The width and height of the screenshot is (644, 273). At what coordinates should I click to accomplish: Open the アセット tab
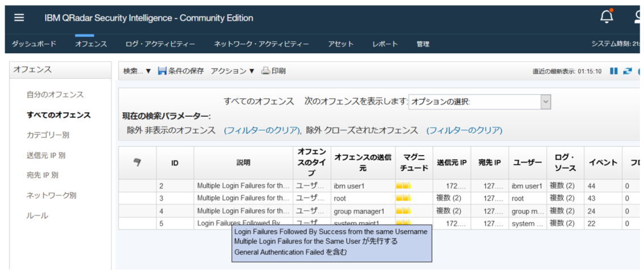(x=341, y=44)
